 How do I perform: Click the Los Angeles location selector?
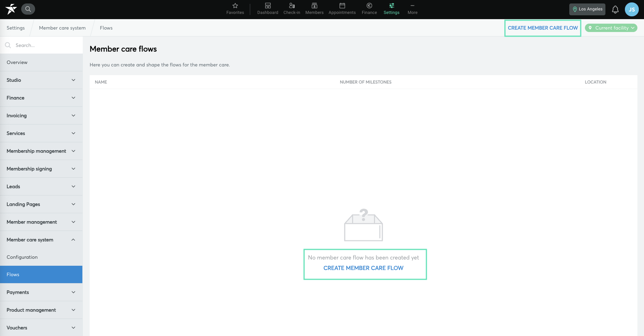[x=587, y=9]
